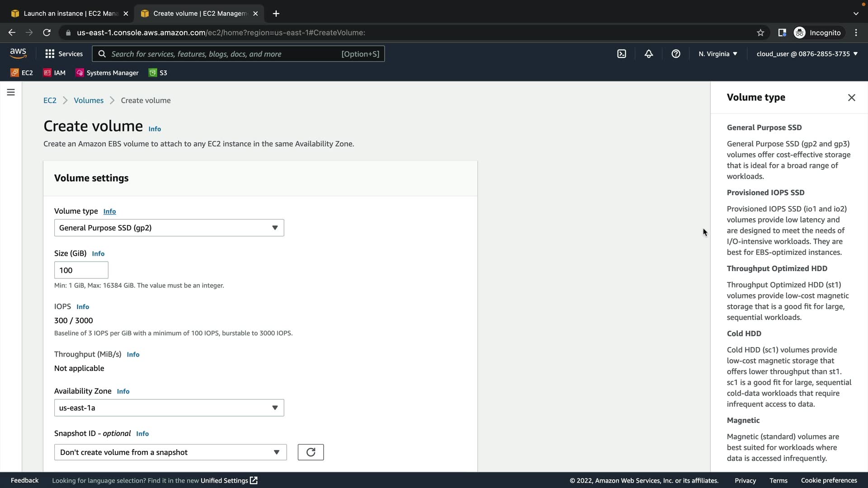Bookmark this page with the star icon
Image resolution: width=868 pixels, height=488 pixels.
point(760,33)
